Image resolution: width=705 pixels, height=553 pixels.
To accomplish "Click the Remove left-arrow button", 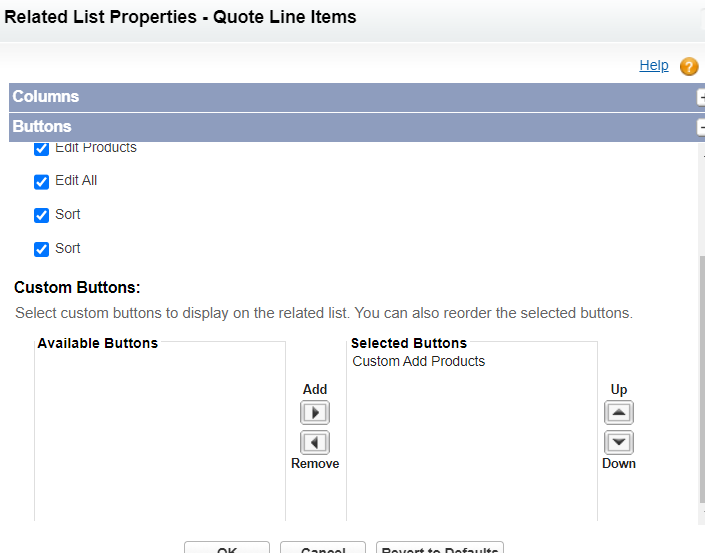I will click(x=315, y=442).
